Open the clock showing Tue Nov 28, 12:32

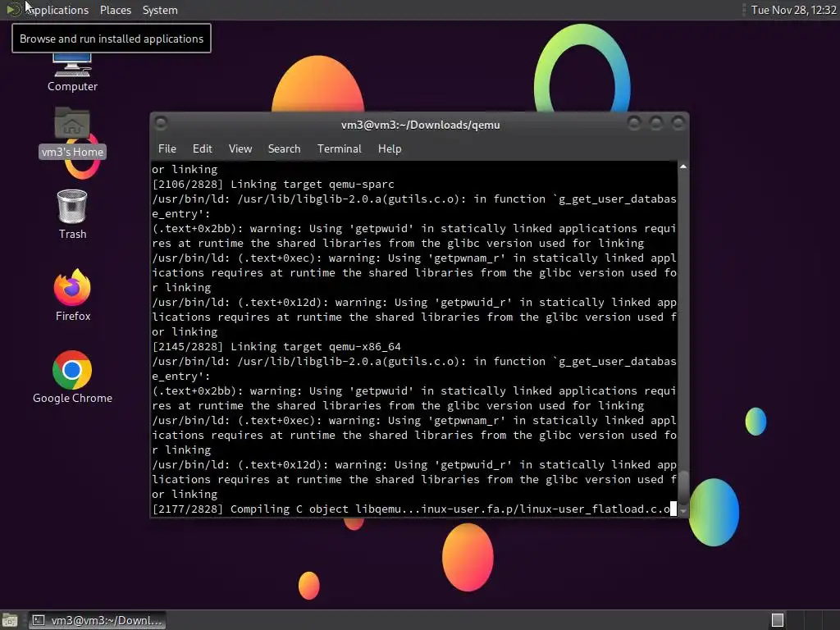pyautogui.click(x=793, y=10)
